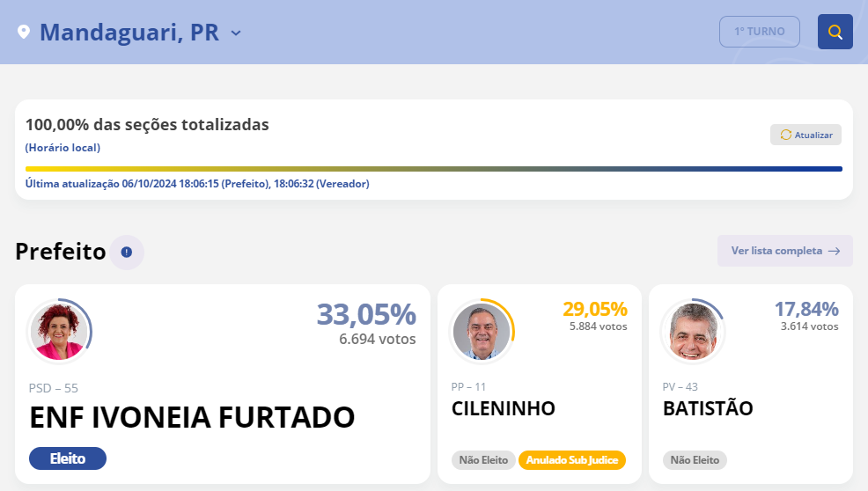Image resolution: width=868 pixels, height=491 pixels.
Task: Click the Prefeito info exclamation icon
Action: pos(127,253)
